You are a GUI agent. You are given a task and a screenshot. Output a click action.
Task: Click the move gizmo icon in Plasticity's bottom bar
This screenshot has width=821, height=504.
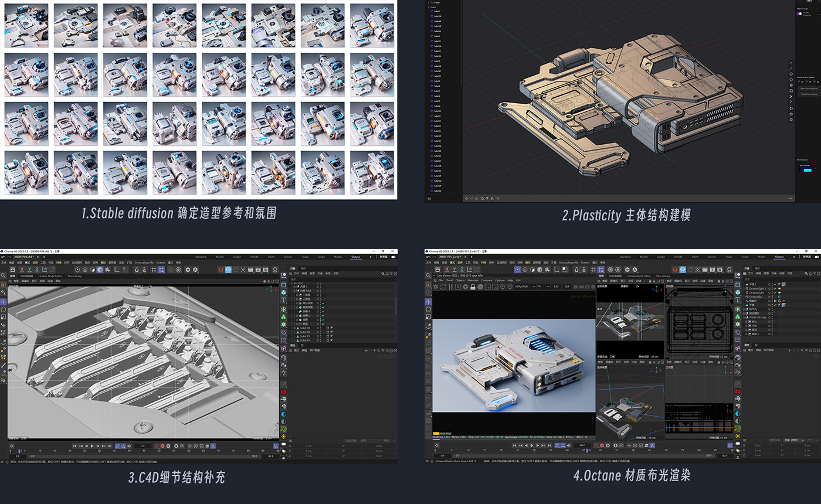[467, 198]
